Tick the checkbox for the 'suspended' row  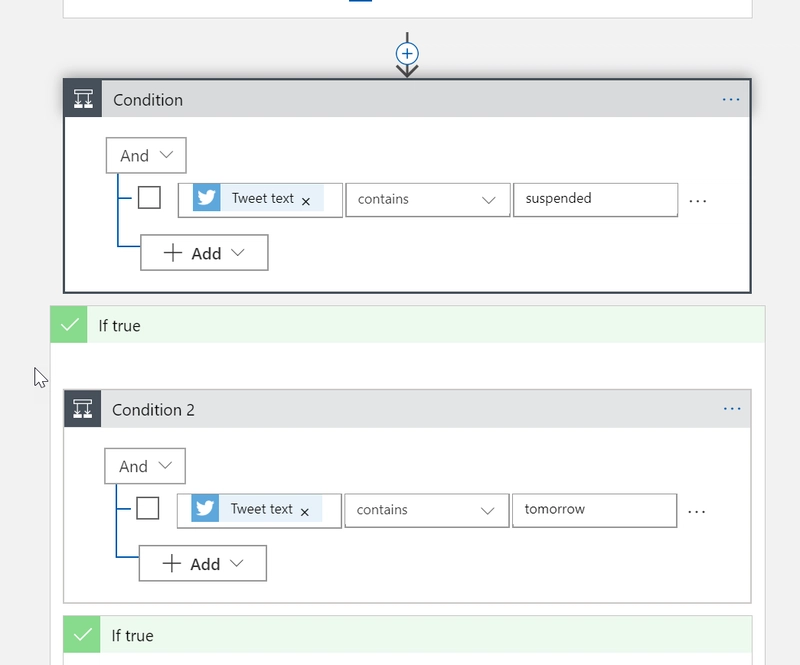pyautogui.click(x=149, y=198)
